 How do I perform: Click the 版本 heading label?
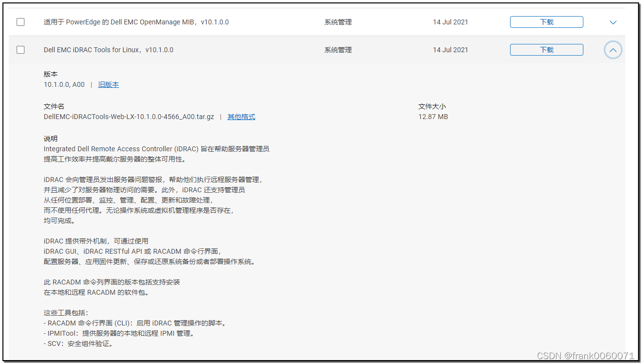[x=50, y=74]
